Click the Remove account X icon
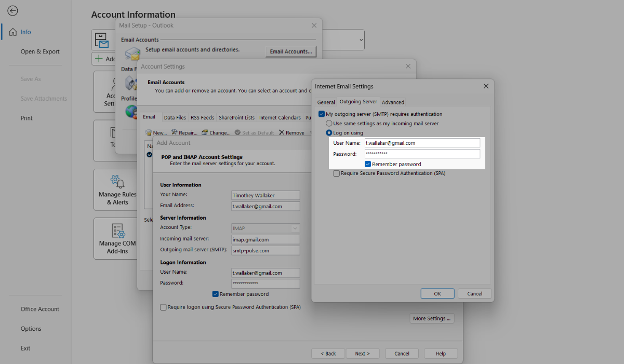The height and width of the screenshot is (364, 624). point(282,133)
